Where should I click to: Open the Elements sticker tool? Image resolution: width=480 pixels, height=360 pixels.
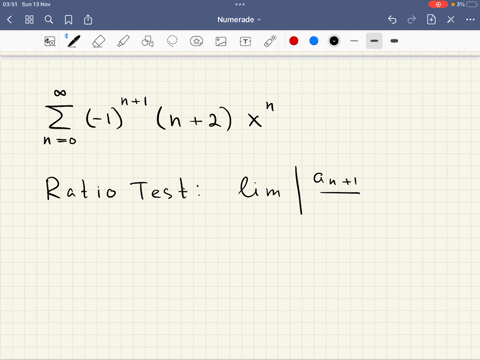[x=196, y=41]
